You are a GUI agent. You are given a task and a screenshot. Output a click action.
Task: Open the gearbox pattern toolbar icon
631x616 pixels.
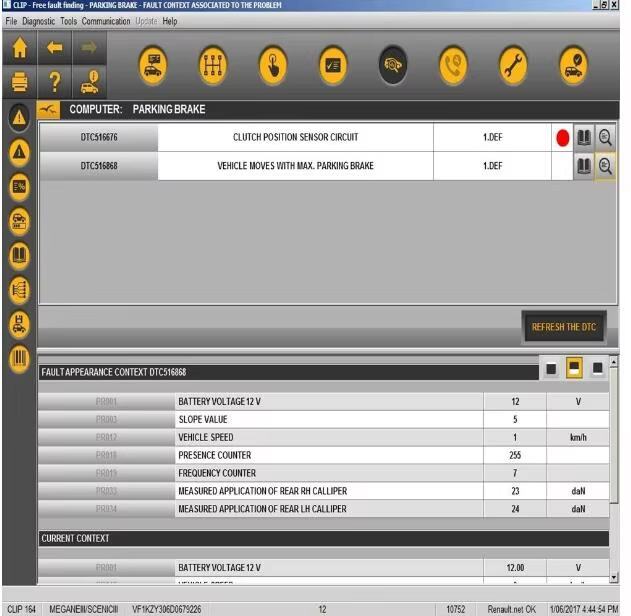[213, 65]
